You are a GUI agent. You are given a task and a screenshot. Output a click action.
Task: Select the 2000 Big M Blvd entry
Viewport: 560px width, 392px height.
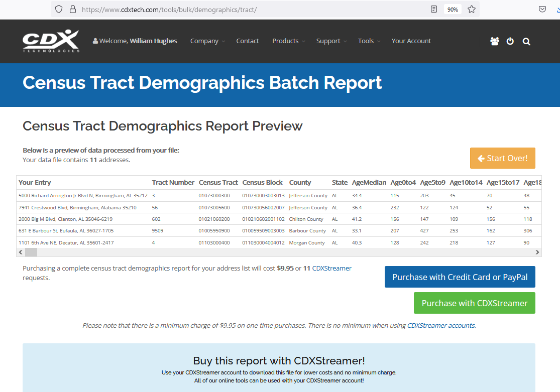point(65,219)
